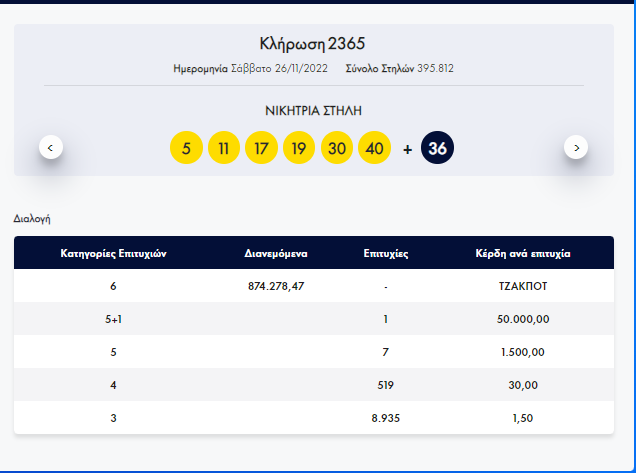Sort by Κατηγορίες Επιτυχιών column header
The width and height of the screenshot is (636, 473).
coord(113,254)
